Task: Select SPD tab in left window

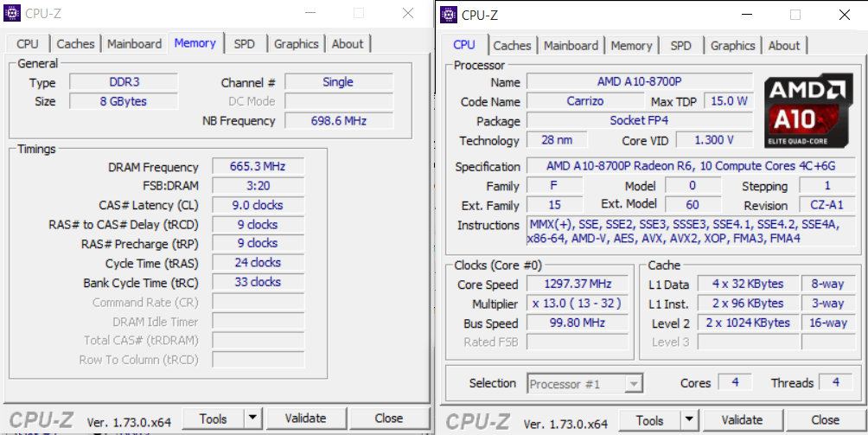Action: tap(244, 44)
